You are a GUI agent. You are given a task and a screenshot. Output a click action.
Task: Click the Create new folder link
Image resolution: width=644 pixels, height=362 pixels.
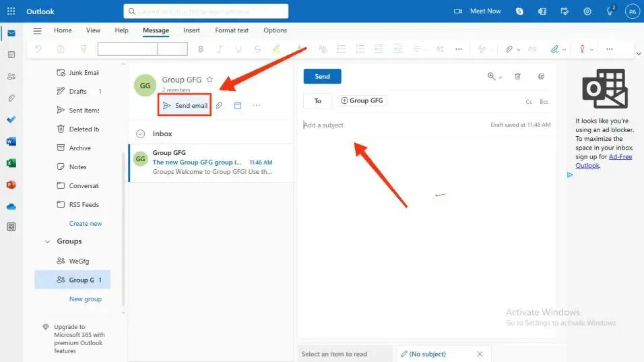86,224
